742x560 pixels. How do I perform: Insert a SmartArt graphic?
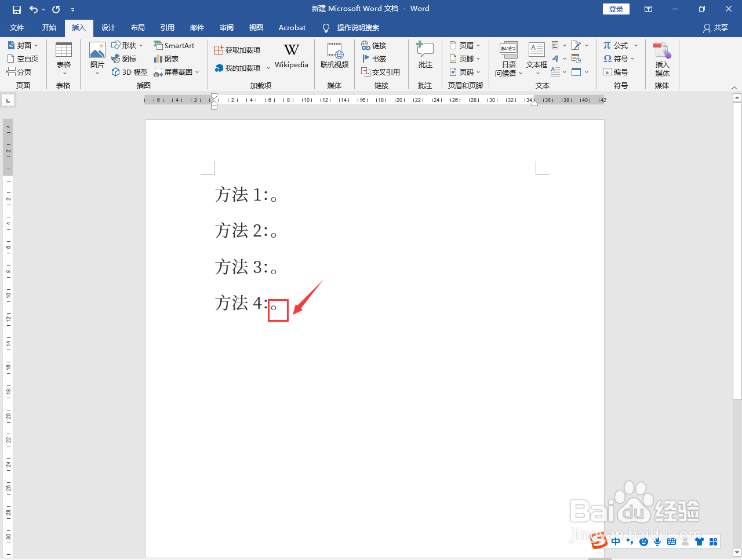[174, 45]
